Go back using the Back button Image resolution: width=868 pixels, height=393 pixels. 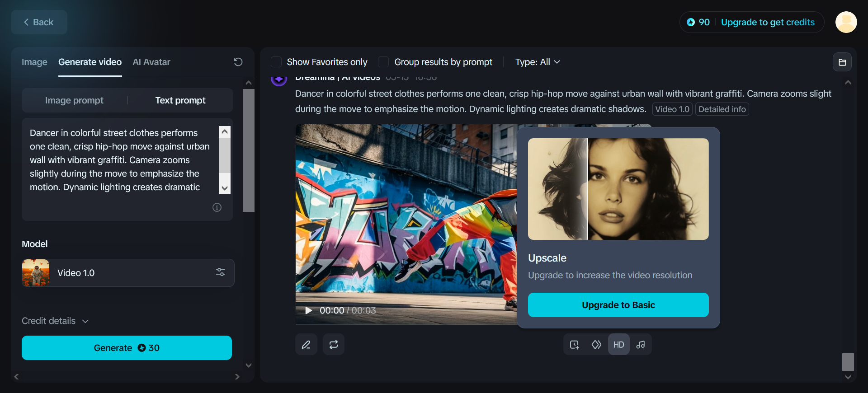click(39, 22)
